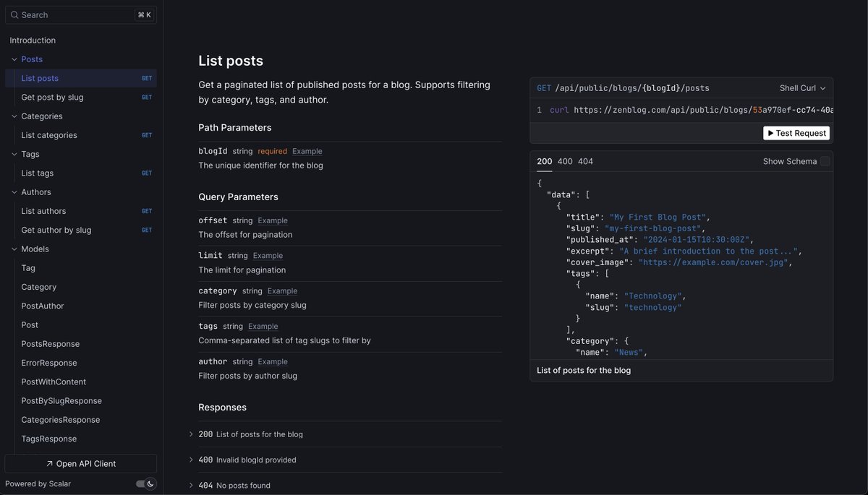Collapse the Authors sidebar section
The width and height of the screenshot is (868, 495).
click(14, 192)
